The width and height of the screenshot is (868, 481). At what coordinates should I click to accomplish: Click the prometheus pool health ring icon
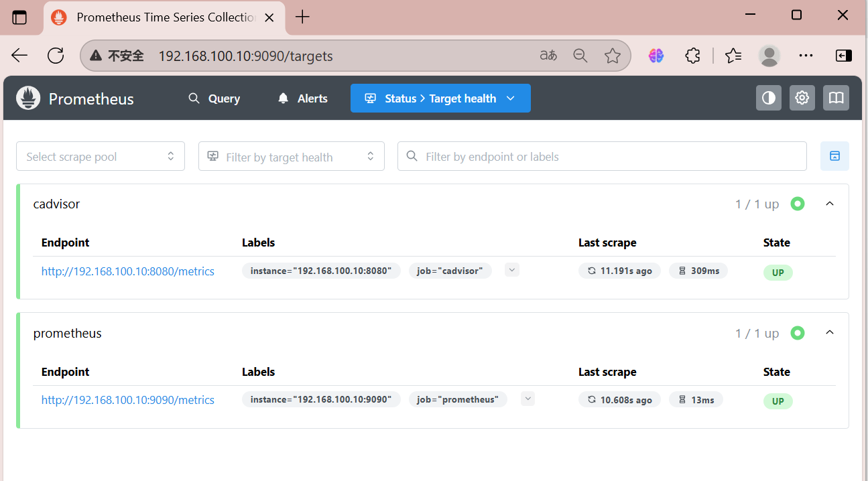coord(797,332)
